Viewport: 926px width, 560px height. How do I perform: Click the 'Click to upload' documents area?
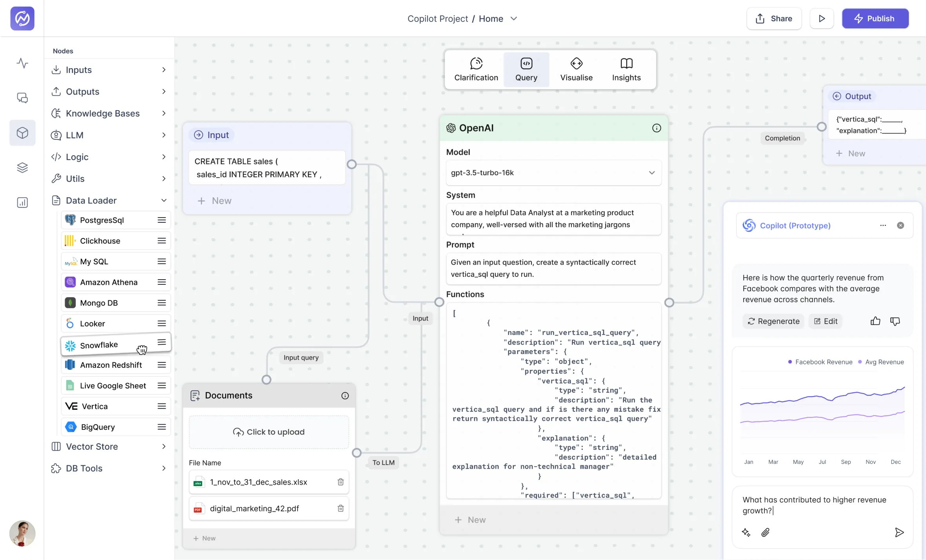point(269,432)
